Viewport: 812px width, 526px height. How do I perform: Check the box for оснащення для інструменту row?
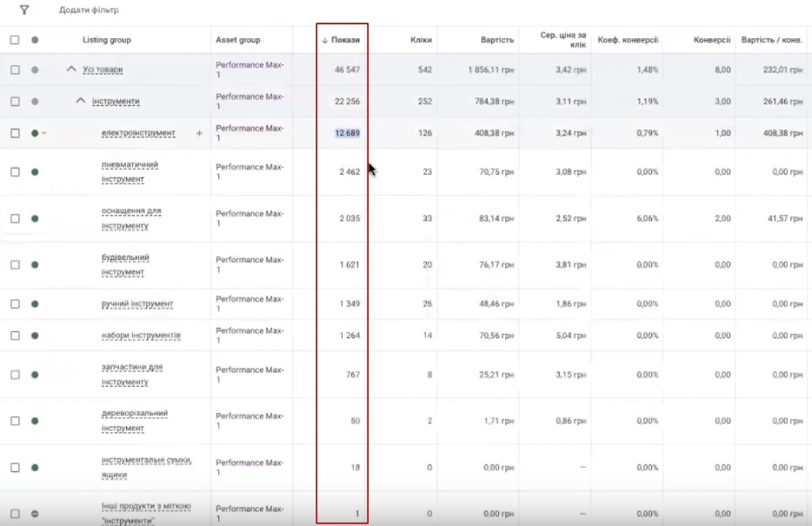click(15, 218)
